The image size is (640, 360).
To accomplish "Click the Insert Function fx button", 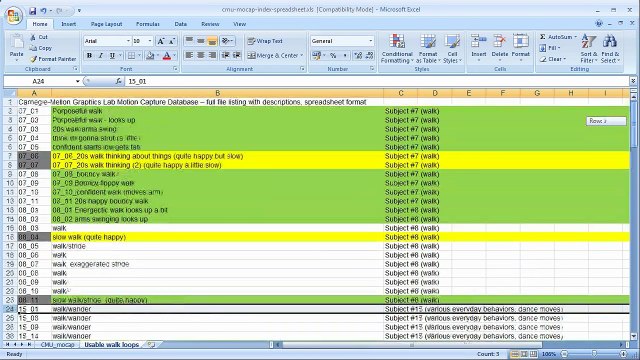I will pyautogui.click(x=118, y=81).
